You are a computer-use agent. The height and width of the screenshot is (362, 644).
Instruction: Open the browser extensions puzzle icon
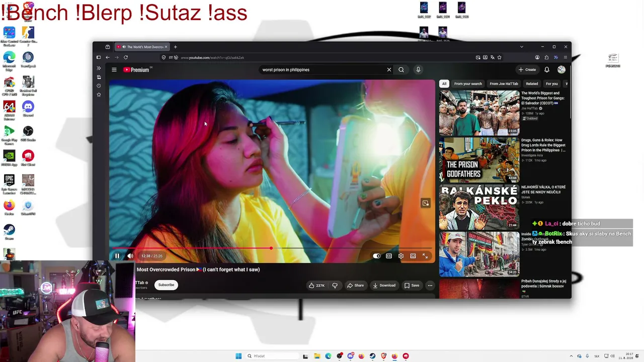click(546, 57)
